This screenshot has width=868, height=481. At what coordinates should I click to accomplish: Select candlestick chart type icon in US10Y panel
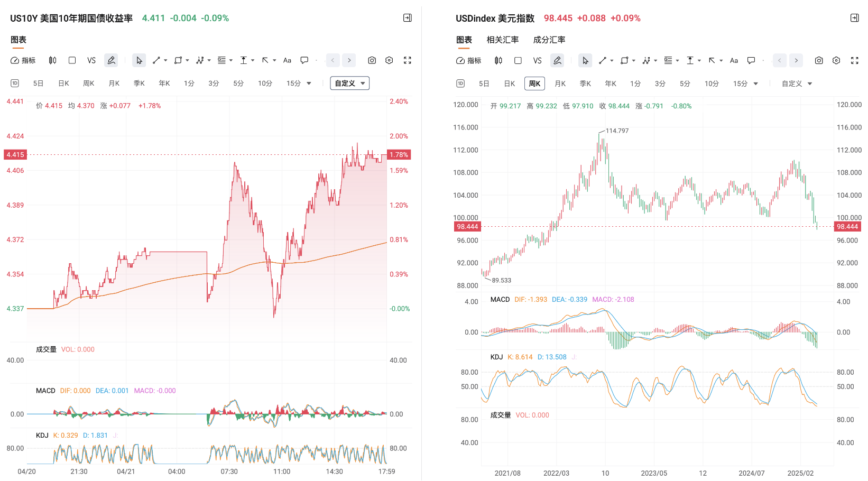click(52, 60)
